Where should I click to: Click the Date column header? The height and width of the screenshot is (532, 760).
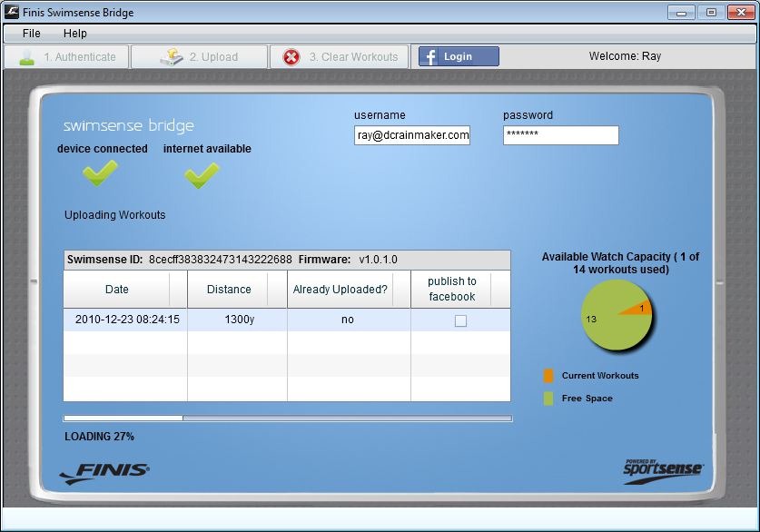(125, 290)
